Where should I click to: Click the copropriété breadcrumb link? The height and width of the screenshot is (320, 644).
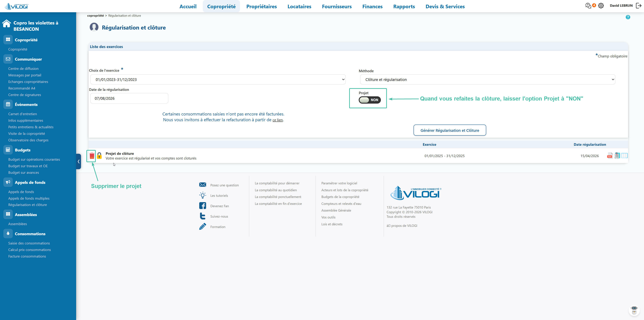coord(95,15)
